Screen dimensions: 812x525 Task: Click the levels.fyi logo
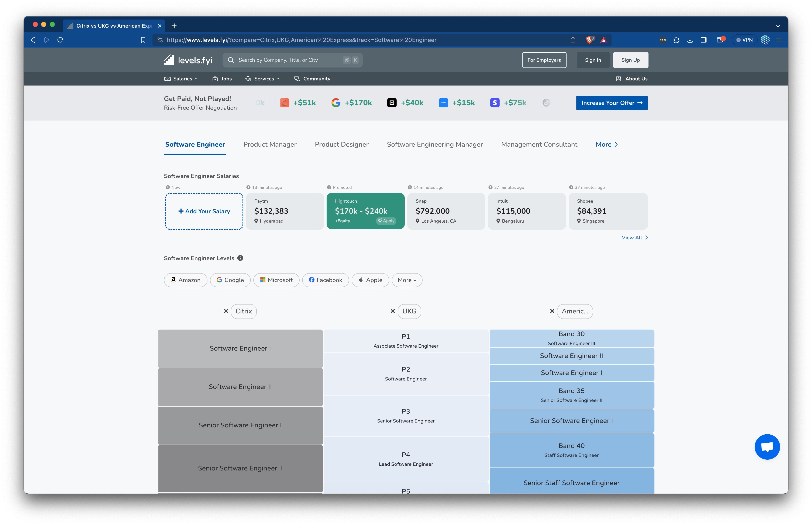point(188,60)
